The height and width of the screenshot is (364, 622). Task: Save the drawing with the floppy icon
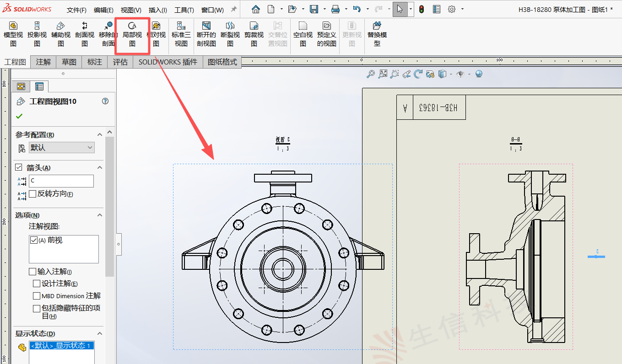coord(314,9)
